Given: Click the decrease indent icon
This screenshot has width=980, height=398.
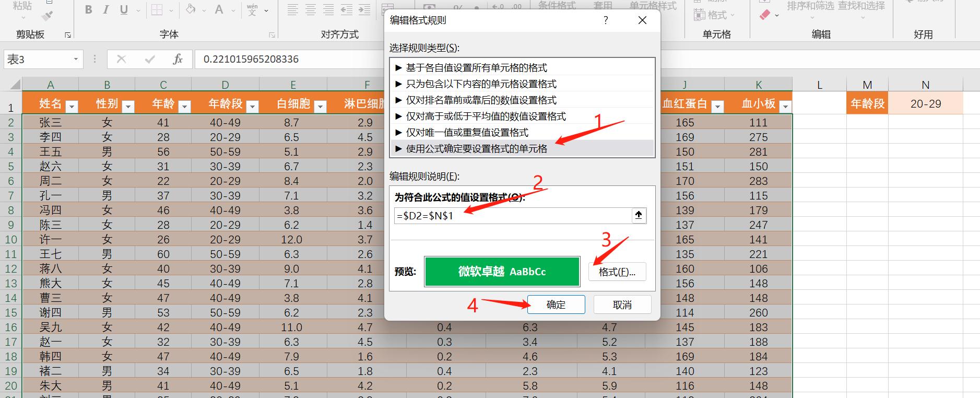Looking at the screenshot, I should [347, 10].
